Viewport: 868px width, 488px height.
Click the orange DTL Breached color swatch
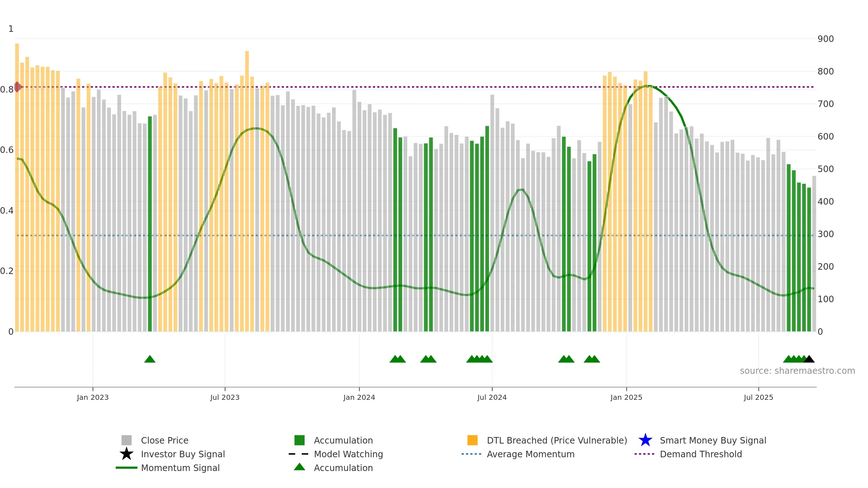click(x=472, y=440)
